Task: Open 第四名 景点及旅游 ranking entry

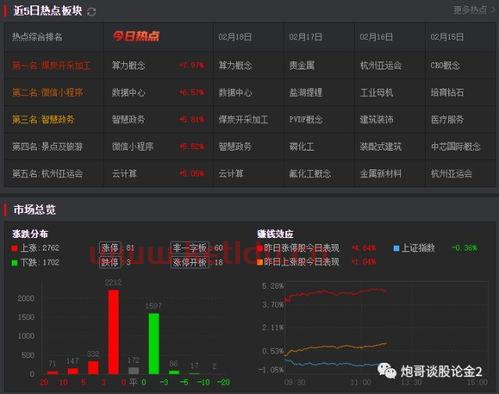Action: 47,146
